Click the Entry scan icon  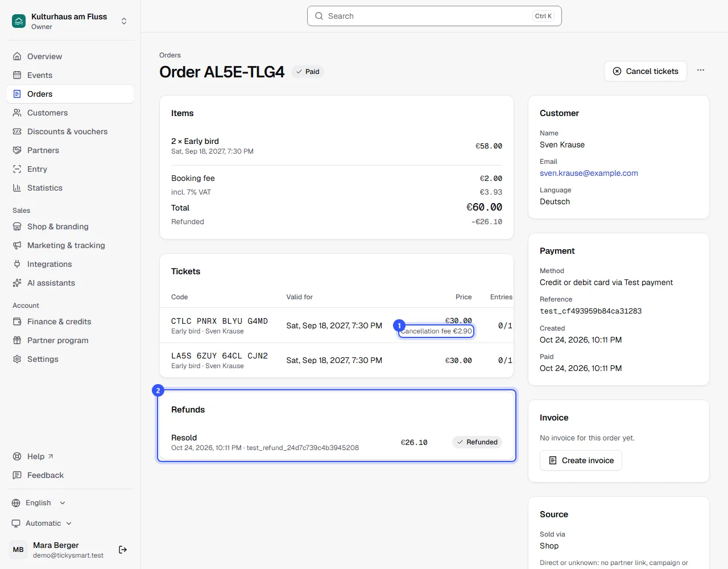point(17,169)
